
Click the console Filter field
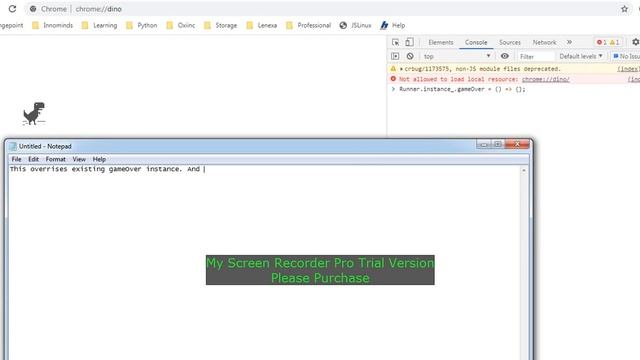tap(536, 56)
